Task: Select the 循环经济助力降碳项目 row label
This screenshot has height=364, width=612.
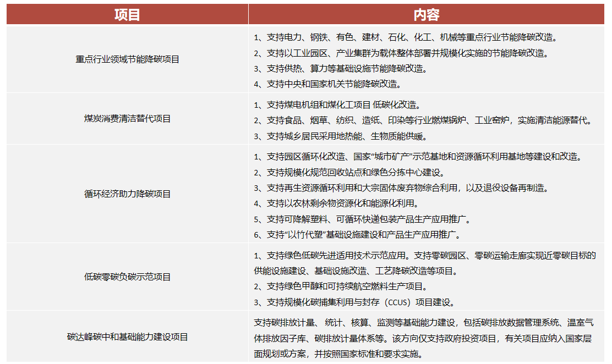Action: [127, 195]
